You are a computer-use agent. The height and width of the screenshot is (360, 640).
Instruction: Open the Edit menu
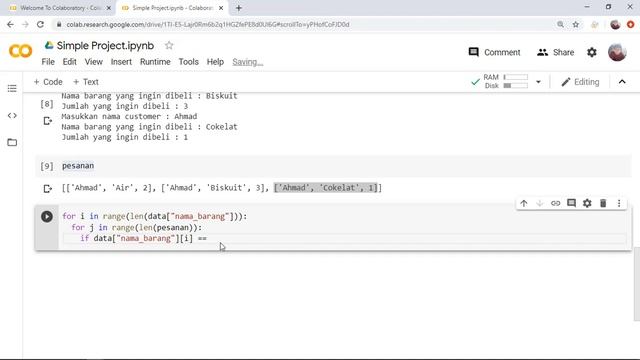pyautogui.click(x=69, y=62)
